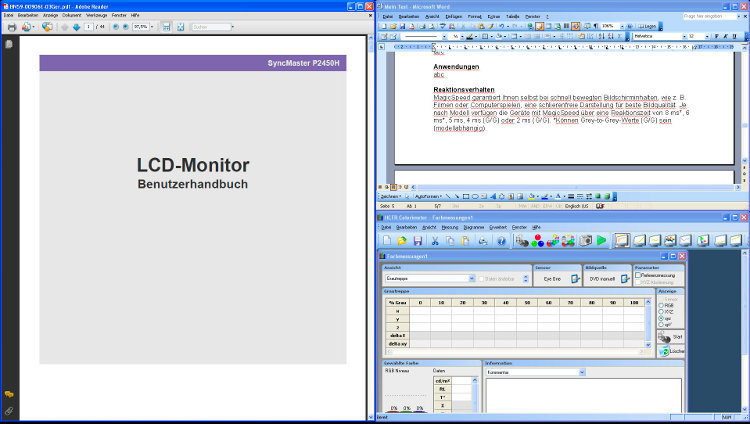This screenshot has height=424, width=750.
Task: Click the green play arrow in HCFR toolbar
Action: pyautogui.click(x=601, y=241)
